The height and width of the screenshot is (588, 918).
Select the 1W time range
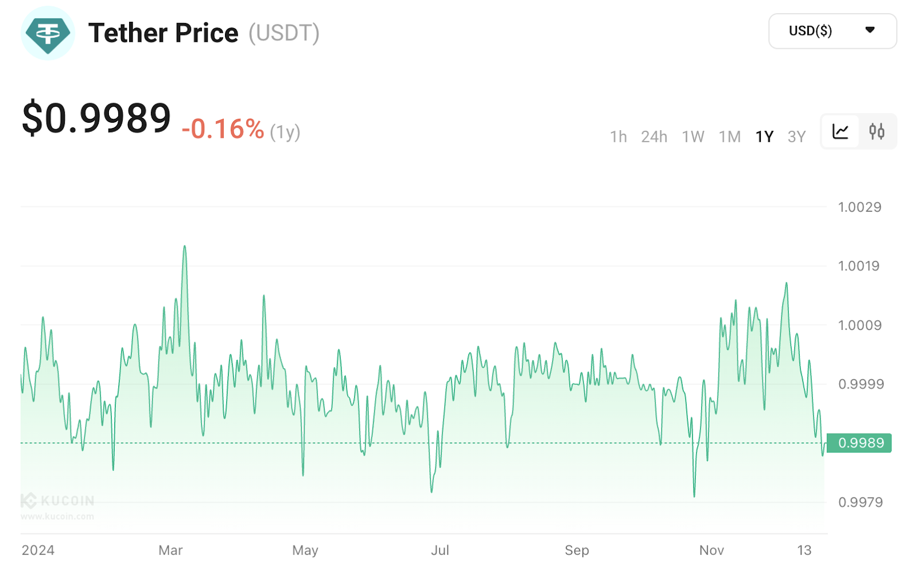693,137
